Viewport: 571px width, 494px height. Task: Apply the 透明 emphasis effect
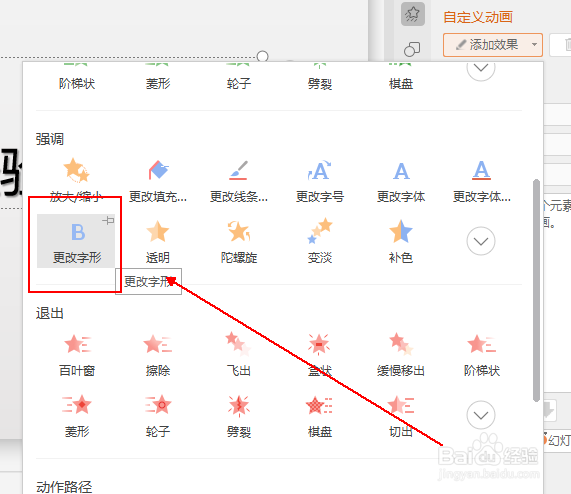tap(158, 242)
